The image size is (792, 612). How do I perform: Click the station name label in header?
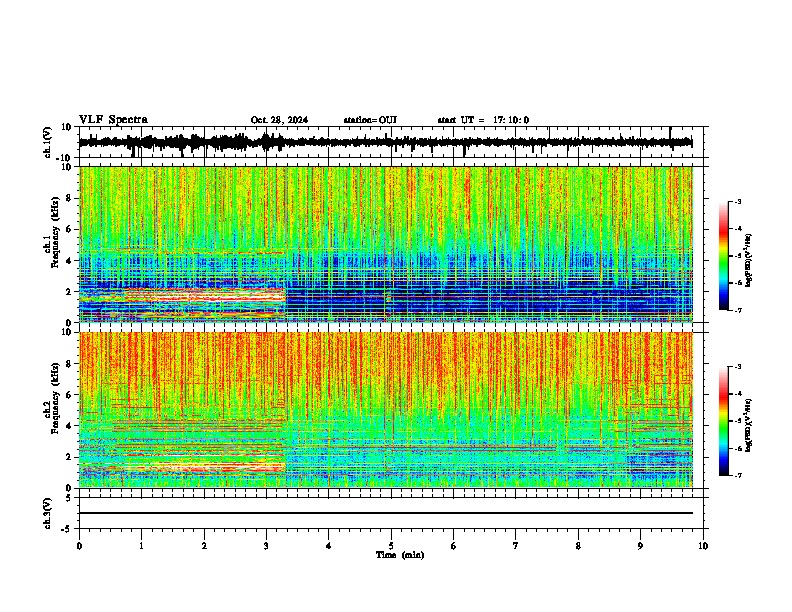tap(370, 120)
